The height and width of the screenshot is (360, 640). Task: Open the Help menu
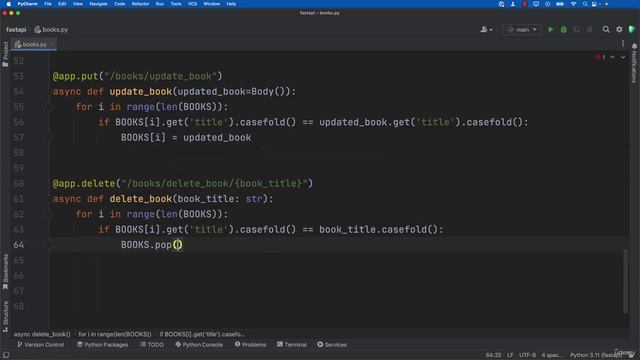pyautogui.click(x=231, y=4)
